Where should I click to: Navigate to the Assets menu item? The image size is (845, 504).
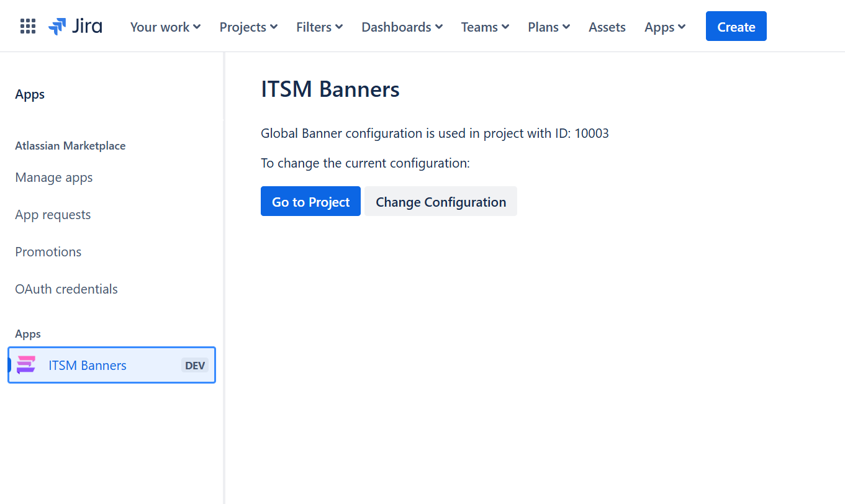click(607, 27)
